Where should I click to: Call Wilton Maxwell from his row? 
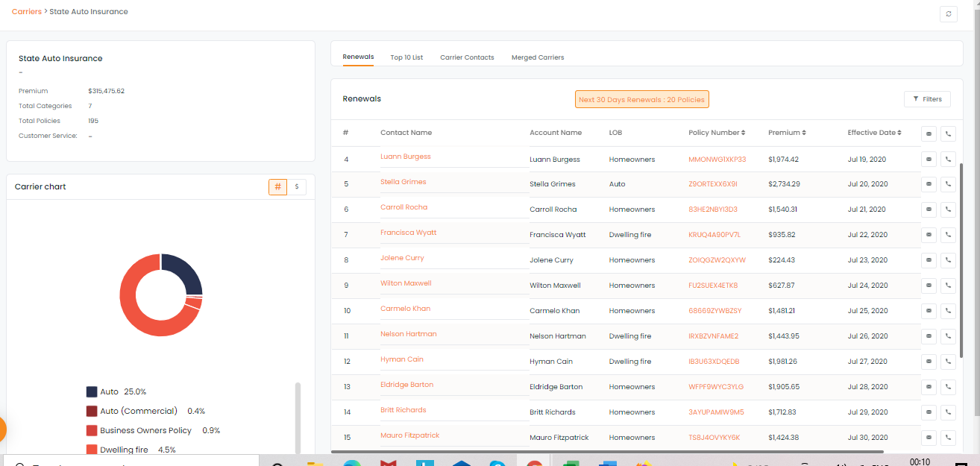(x=948, y=286)
